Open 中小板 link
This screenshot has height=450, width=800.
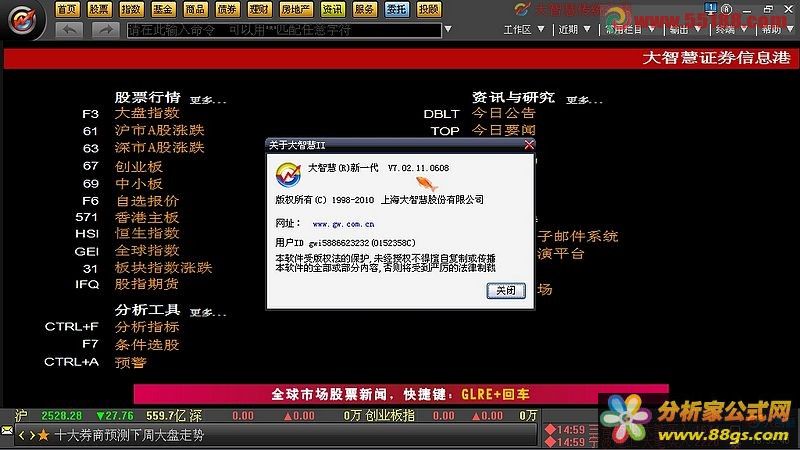(139, 184)
